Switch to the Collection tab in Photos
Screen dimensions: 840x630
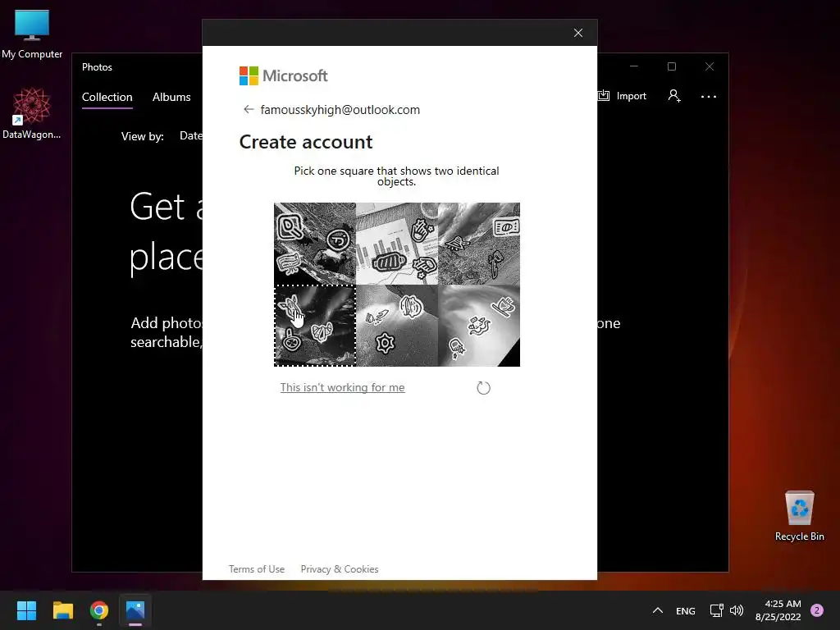click(x=107, y=97)
